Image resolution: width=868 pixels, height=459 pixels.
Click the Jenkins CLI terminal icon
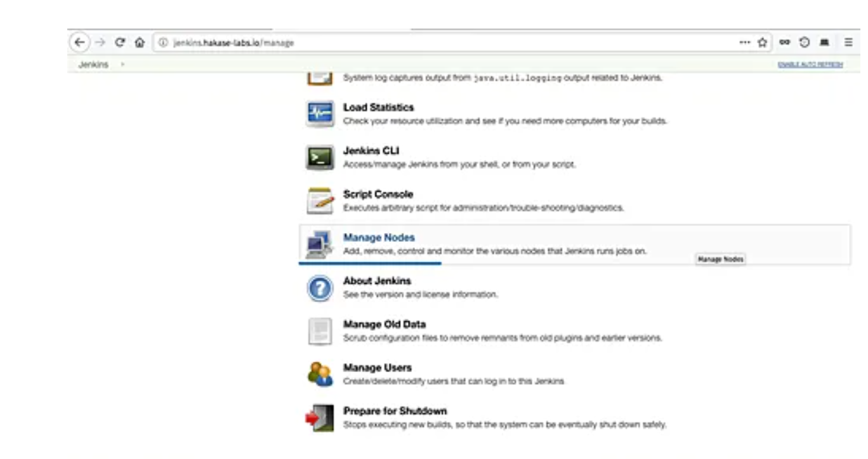(320, 157)
